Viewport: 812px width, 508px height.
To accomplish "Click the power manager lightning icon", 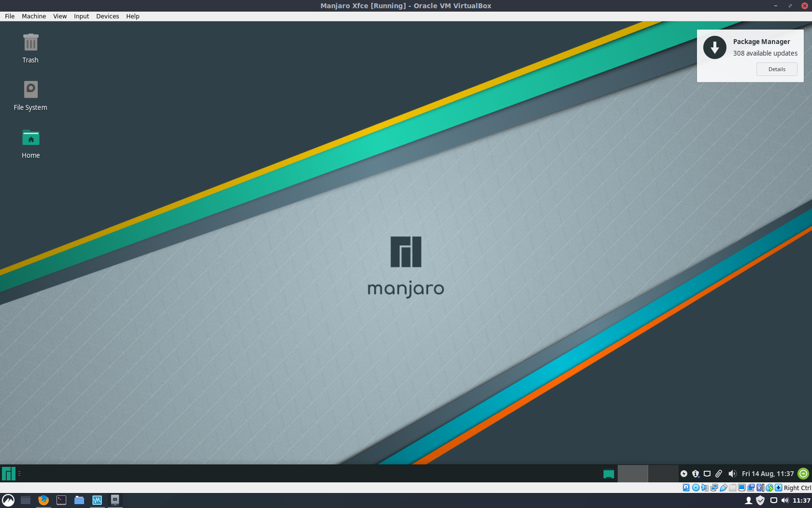I will (684, 474).
